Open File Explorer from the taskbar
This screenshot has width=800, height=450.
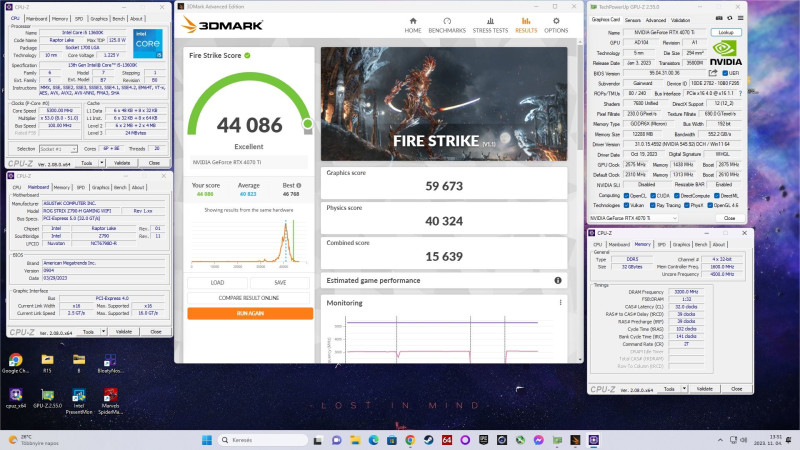pos(355,440)
